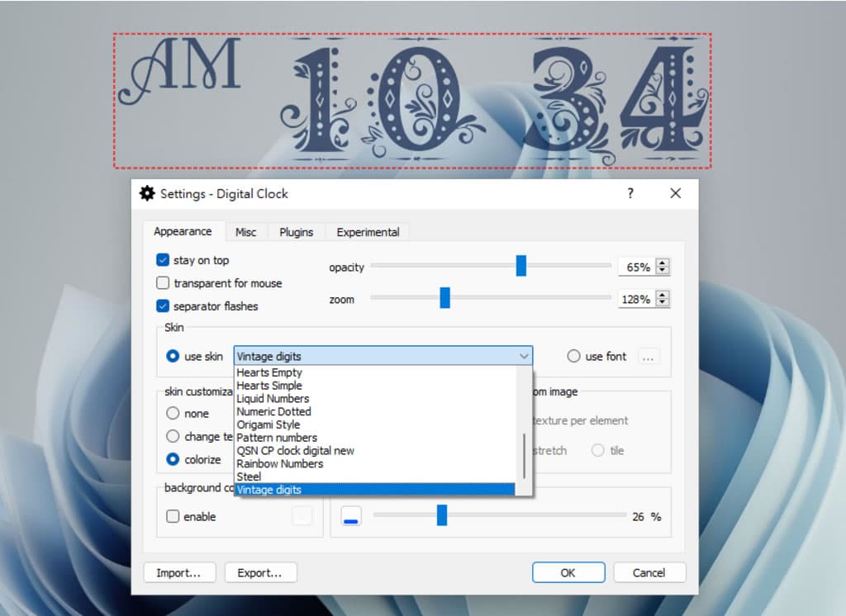Open the Experimental tab
The height and width of the screenshot is (616, 846).
tap(368, 232)
